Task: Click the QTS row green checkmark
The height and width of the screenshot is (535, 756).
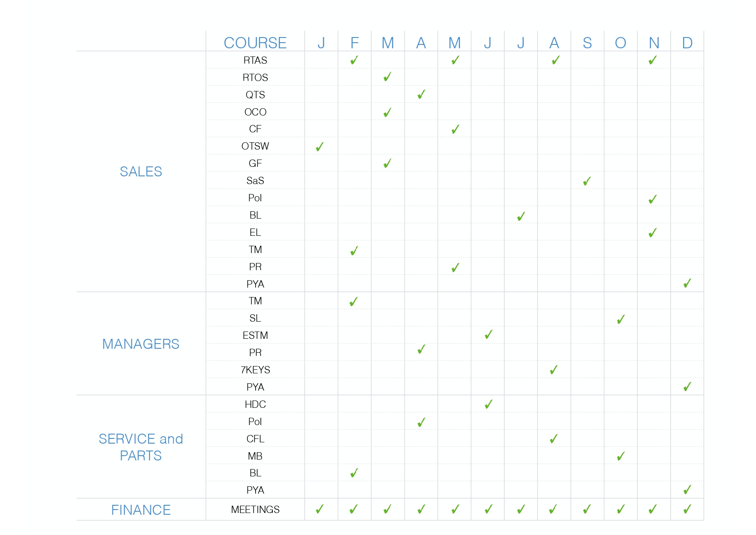Action: (x=422, y=94)
